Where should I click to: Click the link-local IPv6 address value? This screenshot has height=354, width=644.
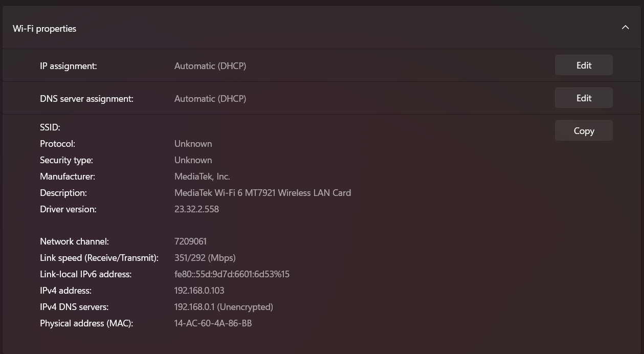coord(232,274)
